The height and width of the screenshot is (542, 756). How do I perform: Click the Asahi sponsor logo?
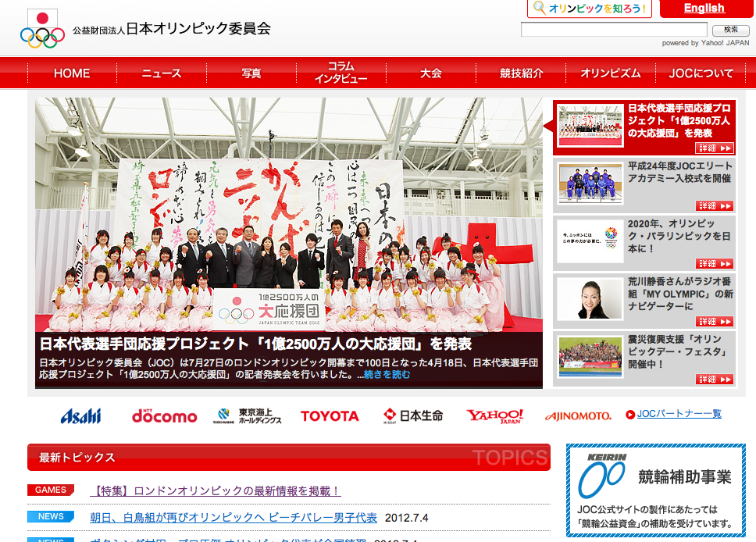tap(80, 415)
